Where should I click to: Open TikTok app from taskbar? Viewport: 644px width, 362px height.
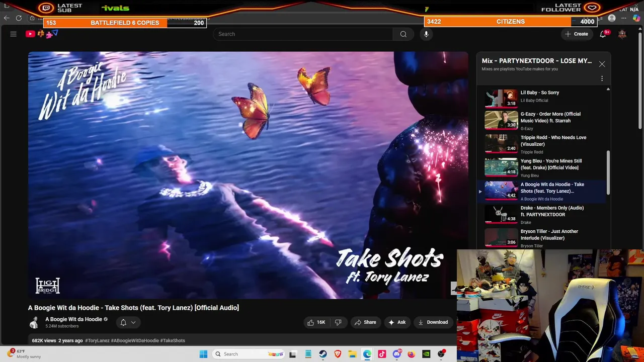click(x=382, y=354)
